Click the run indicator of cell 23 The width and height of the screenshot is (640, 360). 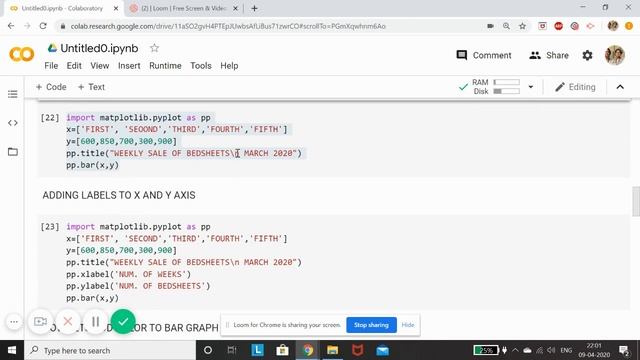point(50,227)
